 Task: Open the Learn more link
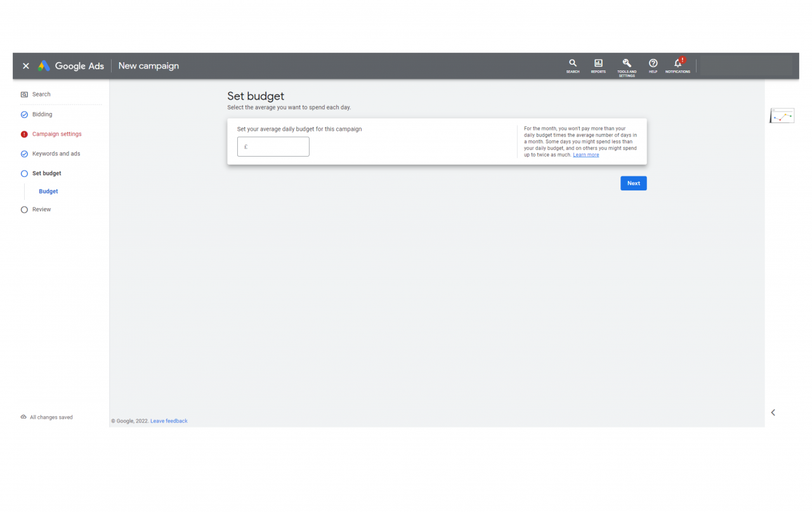click(x=586, y=154)
